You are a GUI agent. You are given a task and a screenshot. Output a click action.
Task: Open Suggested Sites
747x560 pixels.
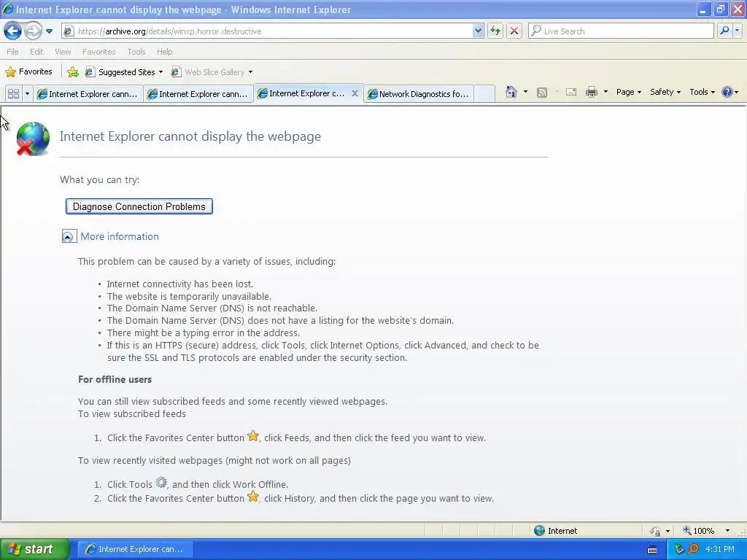(124, 72)
